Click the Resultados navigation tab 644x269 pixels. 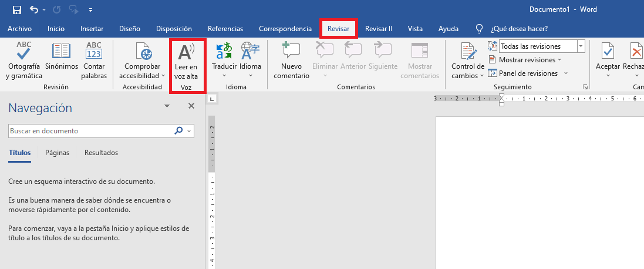click(101, 153)
